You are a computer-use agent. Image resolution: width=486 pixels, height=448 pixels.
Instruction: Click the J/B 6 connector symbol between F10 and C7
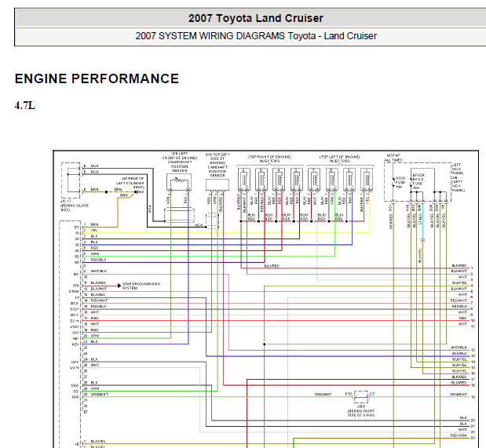pos(361,396)
